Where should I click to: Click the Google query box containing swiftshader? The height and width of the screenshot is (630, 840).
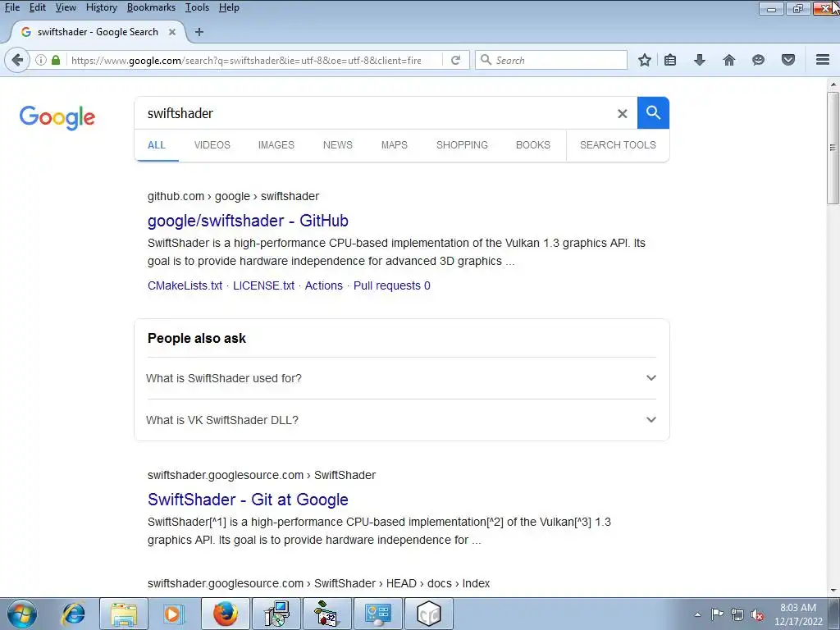pos(375,113)
